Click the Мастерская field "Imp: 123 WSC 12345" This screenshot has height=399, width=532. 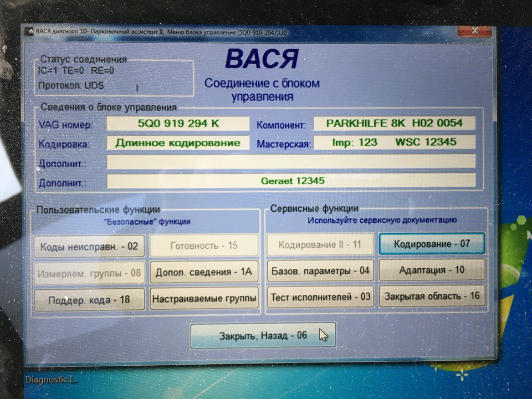point(394,142)
